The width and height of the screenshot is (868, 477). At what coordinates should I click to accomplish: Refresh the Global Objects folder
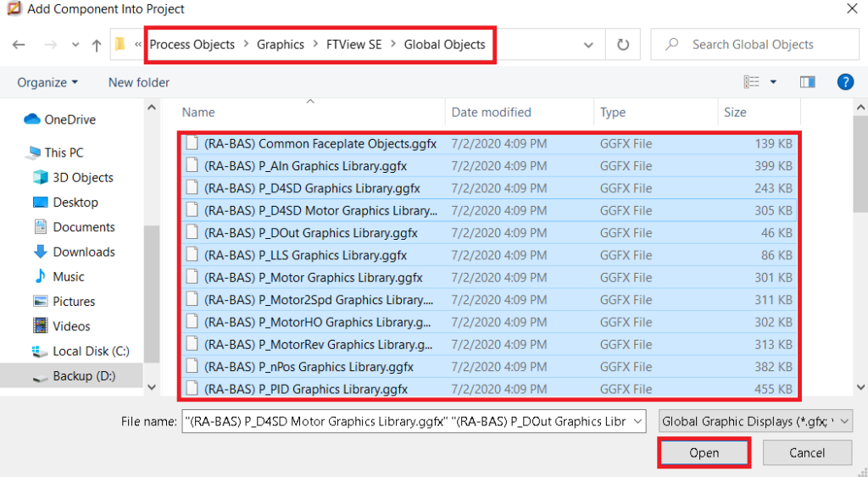(x=623, y=45)
